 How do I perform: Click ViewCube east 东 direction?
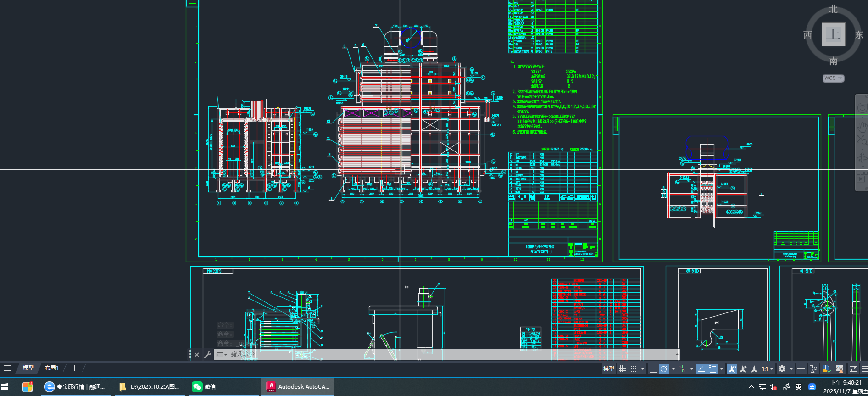pyautogui.click(x=859, y=35)
